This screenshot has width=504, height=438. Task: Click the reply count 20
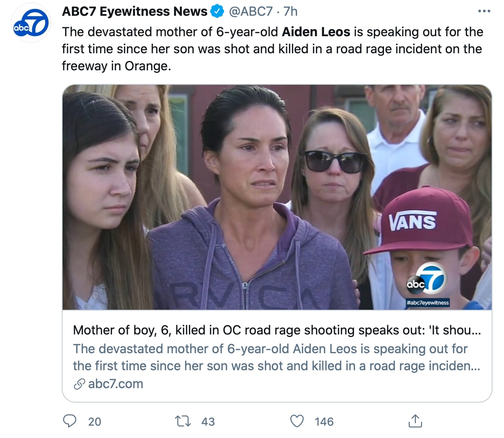94,422
